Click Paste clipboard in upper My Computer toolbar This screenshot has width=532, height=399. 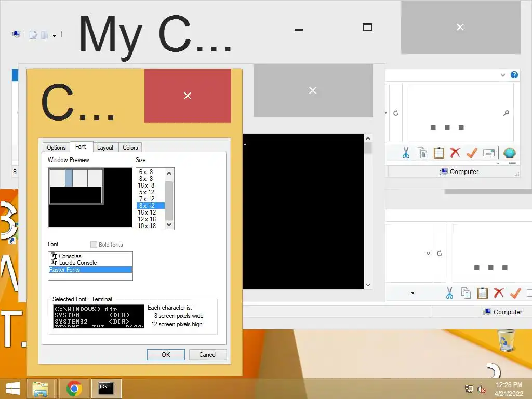point(438,153)
